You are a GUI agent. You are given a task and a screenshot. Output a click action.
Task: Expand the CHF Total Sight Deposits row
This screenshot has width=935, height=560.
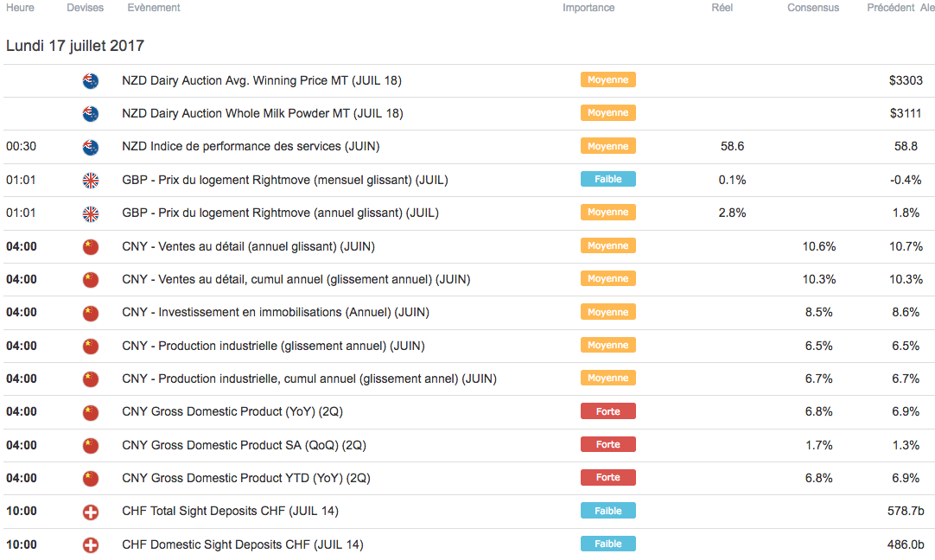click(x=230, y=512)
